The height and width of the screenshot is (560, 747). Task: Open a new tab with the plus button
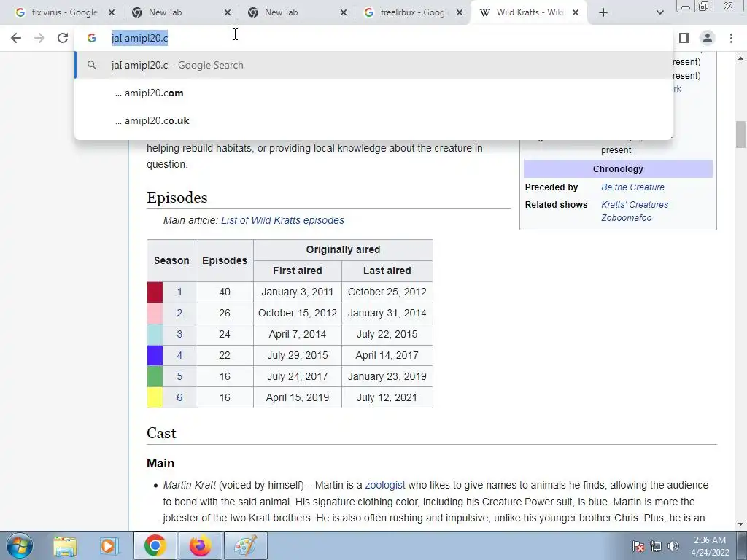603,13
